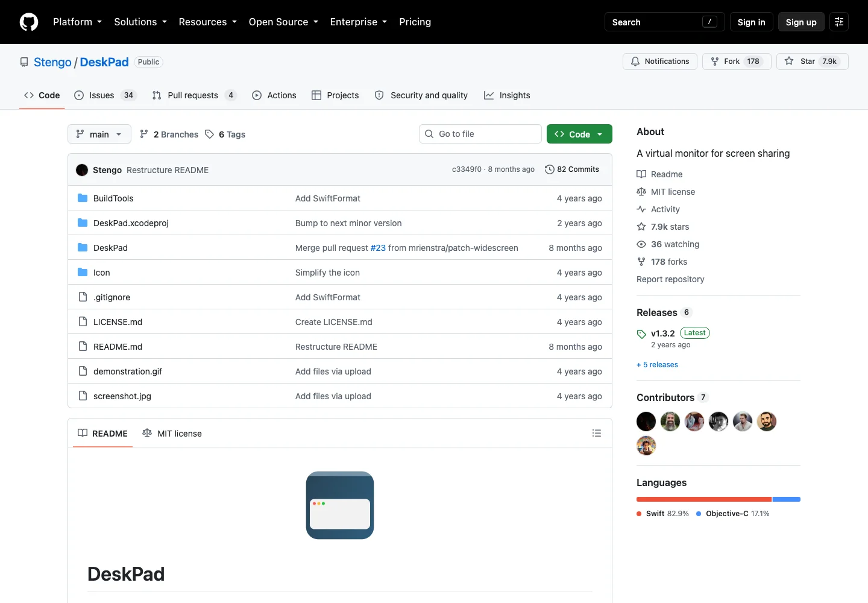
Task: Click the Notifications button
Action: pyautogui.click(x=660, y=62)
